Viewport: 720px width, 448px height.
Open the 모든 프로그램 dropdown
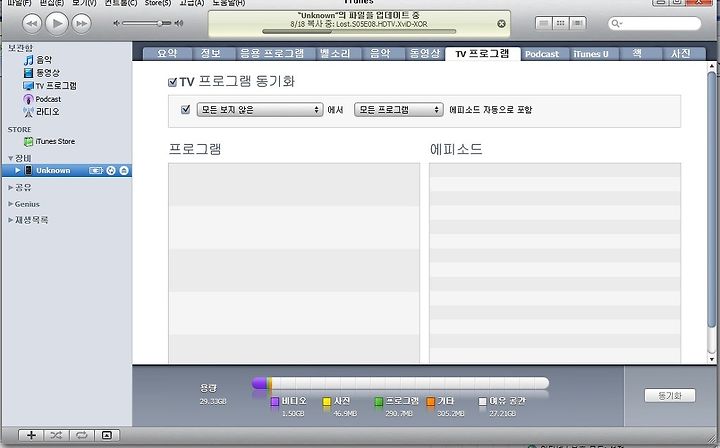click(399, 110)
